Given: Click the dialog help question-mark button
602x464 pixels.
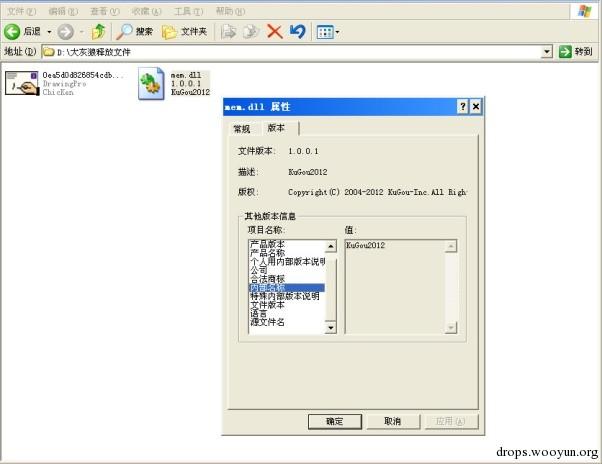Looking at the screenshot, I should point(463,106).
